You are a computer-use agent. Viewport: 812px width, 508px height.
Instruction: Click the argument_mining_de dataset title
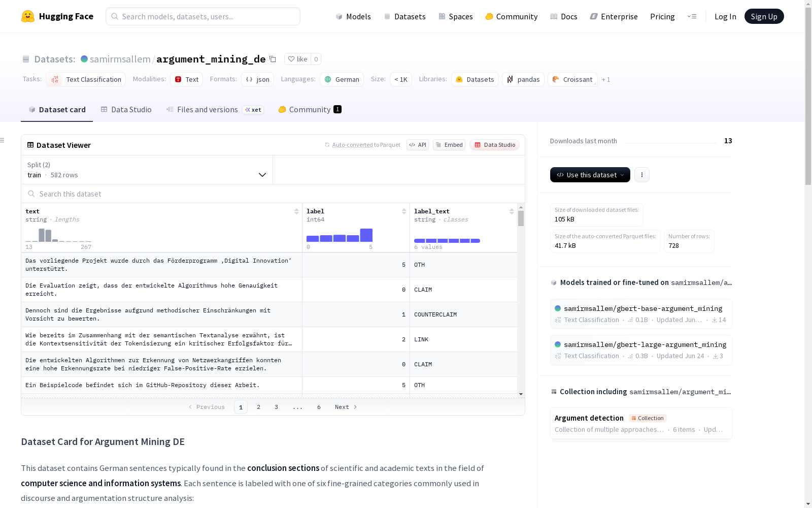click(x=211, y=59)
